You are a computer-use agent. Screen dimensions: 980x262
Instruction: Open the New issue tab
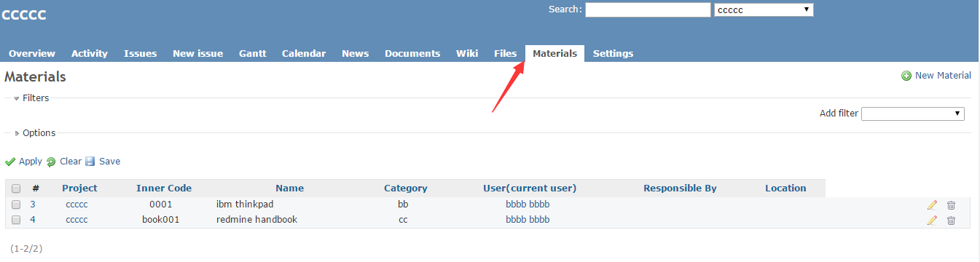point(198,53)
